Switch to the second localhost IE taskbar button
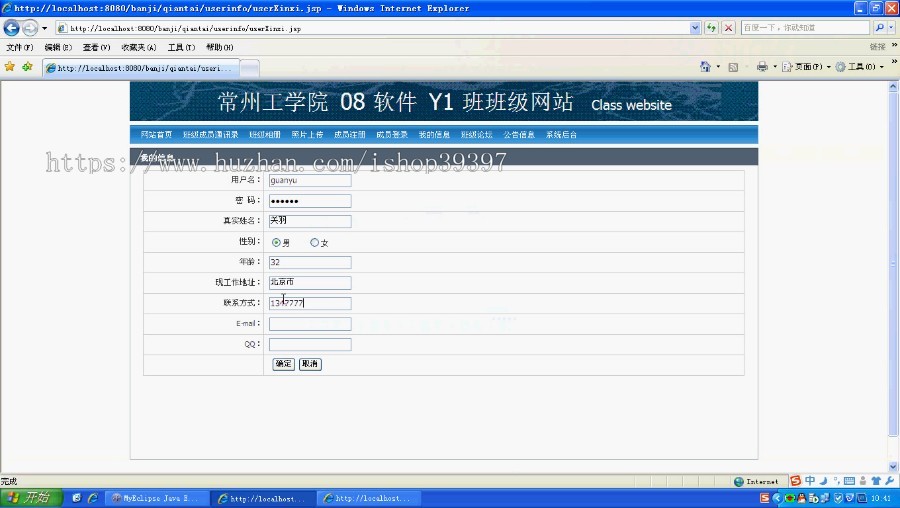Screen dimensions: 900x508 pos(368,498)
